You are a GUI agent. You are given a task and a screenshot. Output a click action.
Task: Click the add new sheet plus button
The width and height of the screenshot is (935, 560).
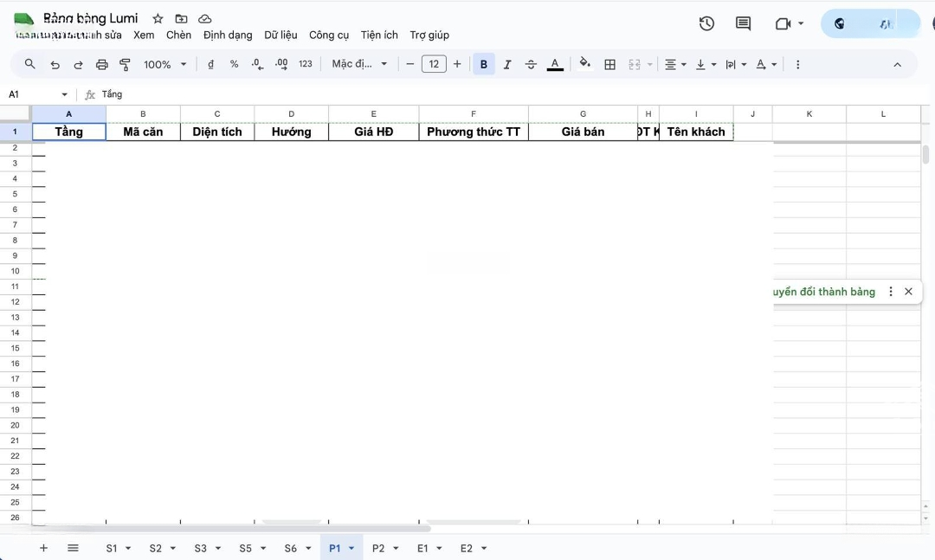[x=43, y=548]
